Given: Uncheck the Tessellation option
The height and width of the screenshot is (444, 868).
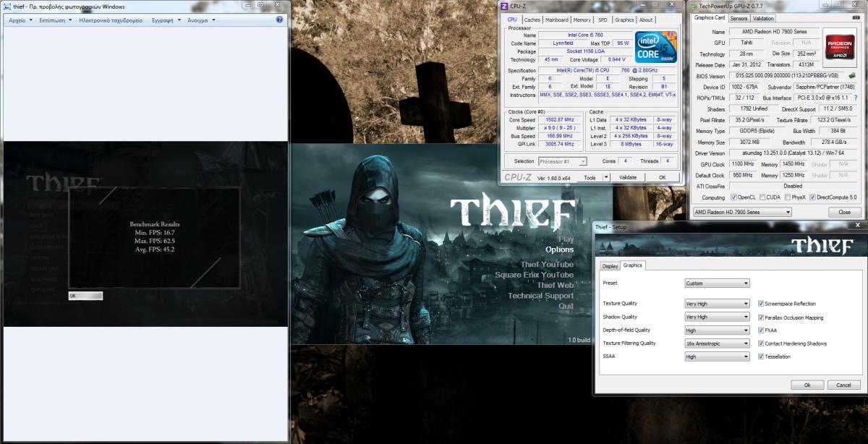Looking at the screenshot, I should (x=760, y=357).
